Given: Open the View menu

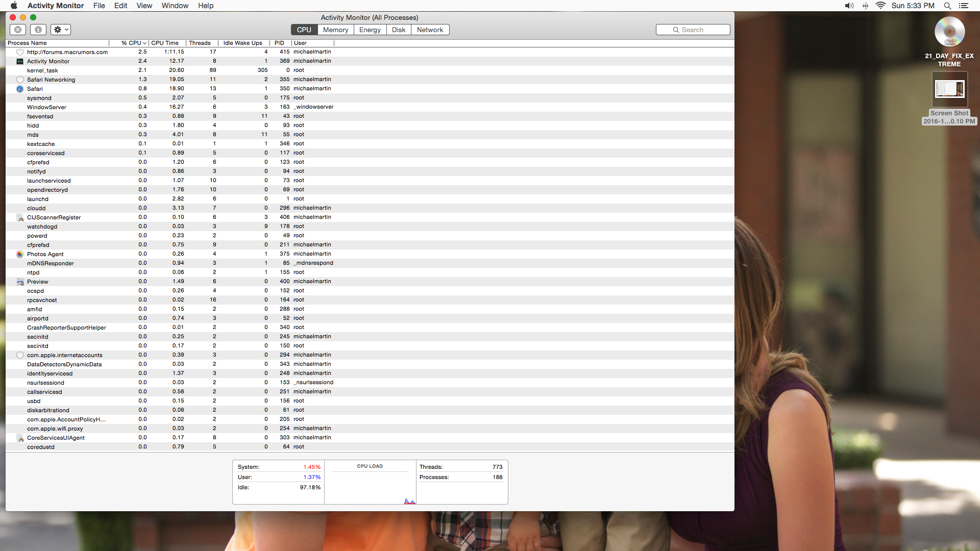Looking at the screenshot, I should 144,6.
